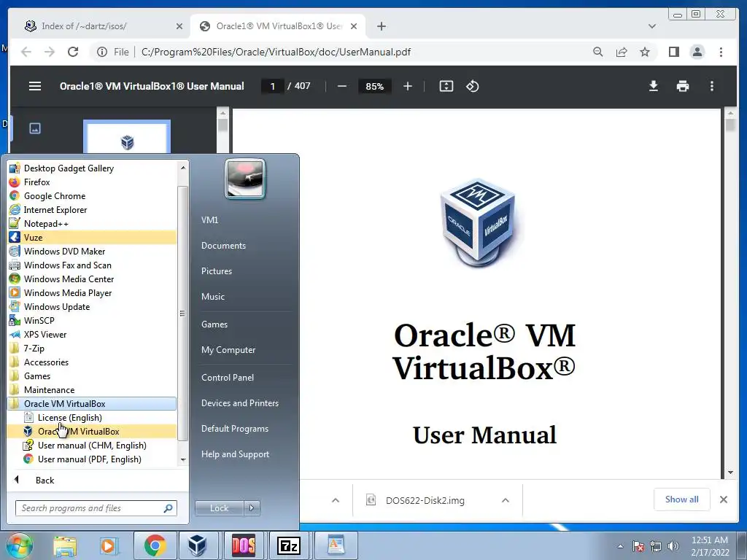Image resolution: width=747 pixels, height=560 pixels.
Task: Open License (English) entry
Action: 92,418
